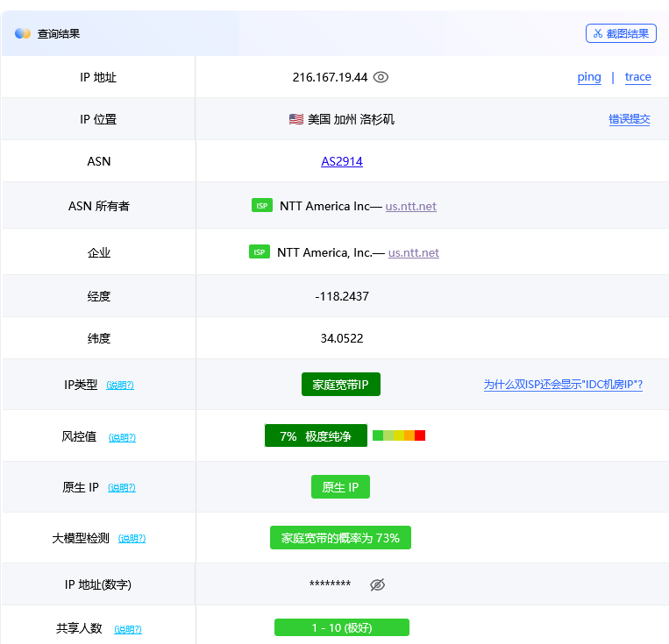Click the colorful 查询结果 header icon
This screenshot has width=669, height=644.
pyautogui.click(x=23, y=33)
